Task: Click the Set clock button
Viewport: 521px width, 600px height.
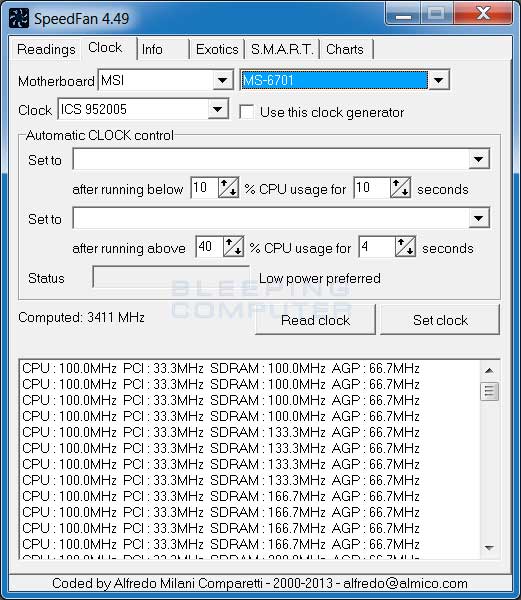Action: pos(440,320)
